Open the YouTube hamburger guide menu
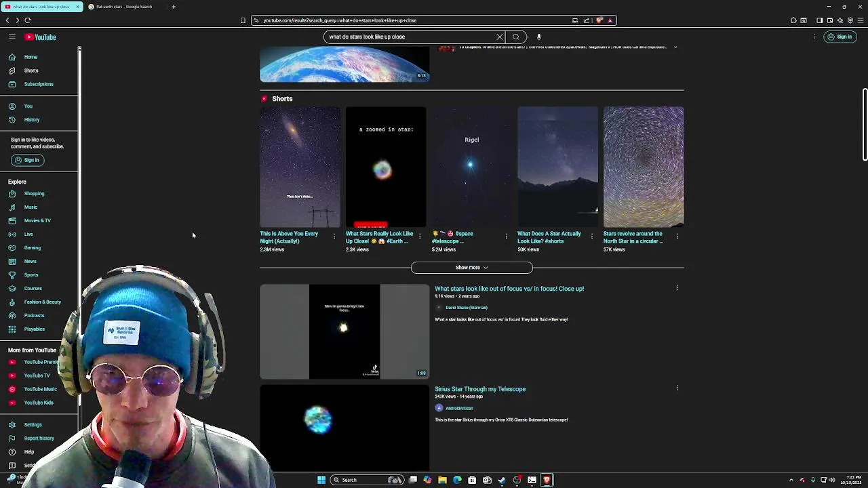Screen dimensions: 868x488 click(x=12, y=37)
